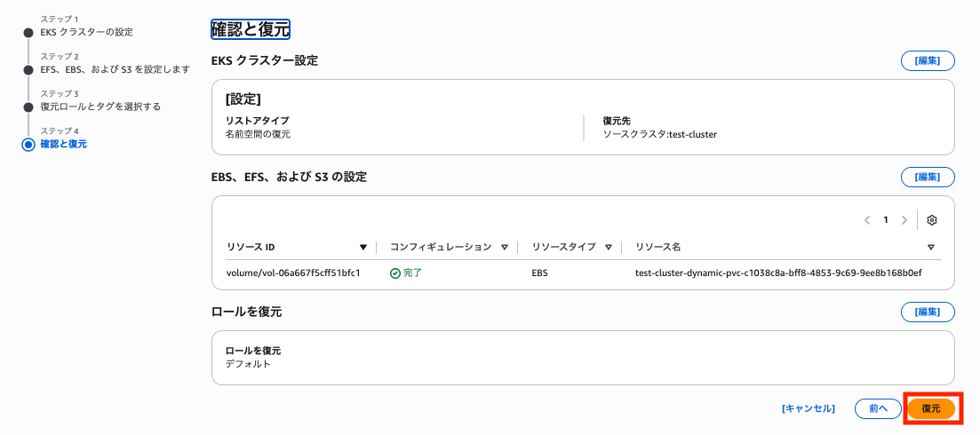
Task: Click the ソースクラスタ:test-cluster value
Action: tap(659, 133)
